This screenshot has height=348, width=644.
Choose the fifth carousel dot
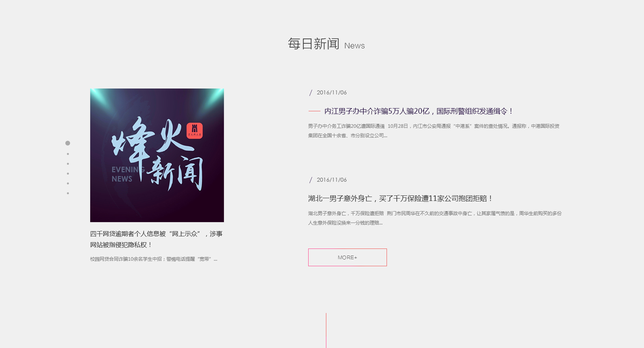click(68, 184)
